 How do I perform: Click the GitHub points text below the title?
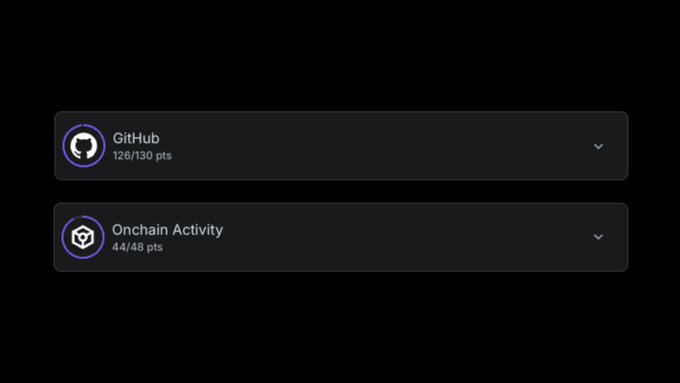coord(142,156)
